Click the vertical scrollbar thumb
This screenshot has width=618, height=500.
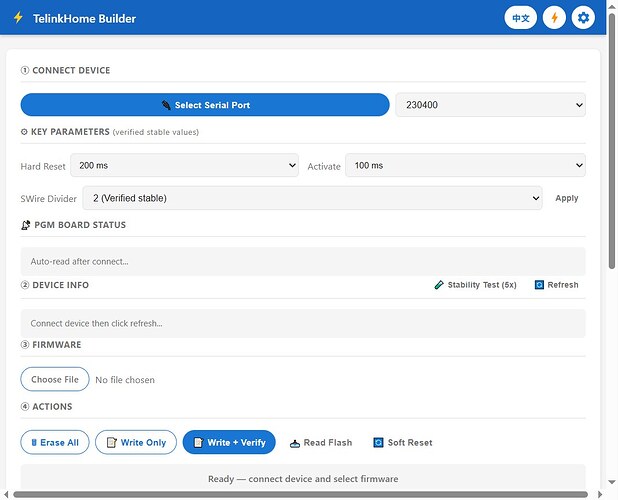click(612, 141)
